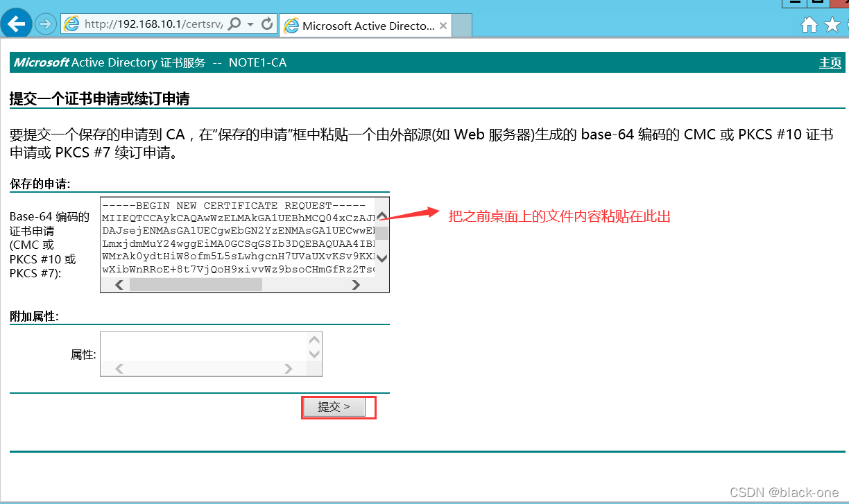Click the 附加属性 section label
This screenshot has height=504, width=849.
click(34, 317)
